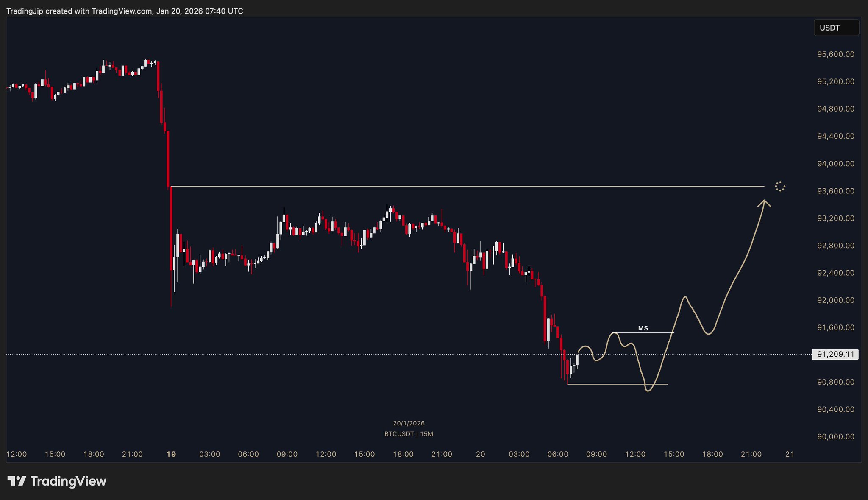Click the 93,600.00 price axis label
Viewport: 868px width, 500px height.
click(835, 191)
